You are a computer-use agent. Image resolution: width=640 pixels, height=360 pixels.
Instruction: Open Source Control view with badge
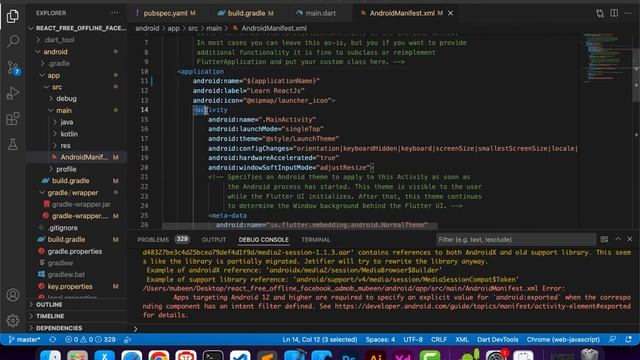(13, 68)
